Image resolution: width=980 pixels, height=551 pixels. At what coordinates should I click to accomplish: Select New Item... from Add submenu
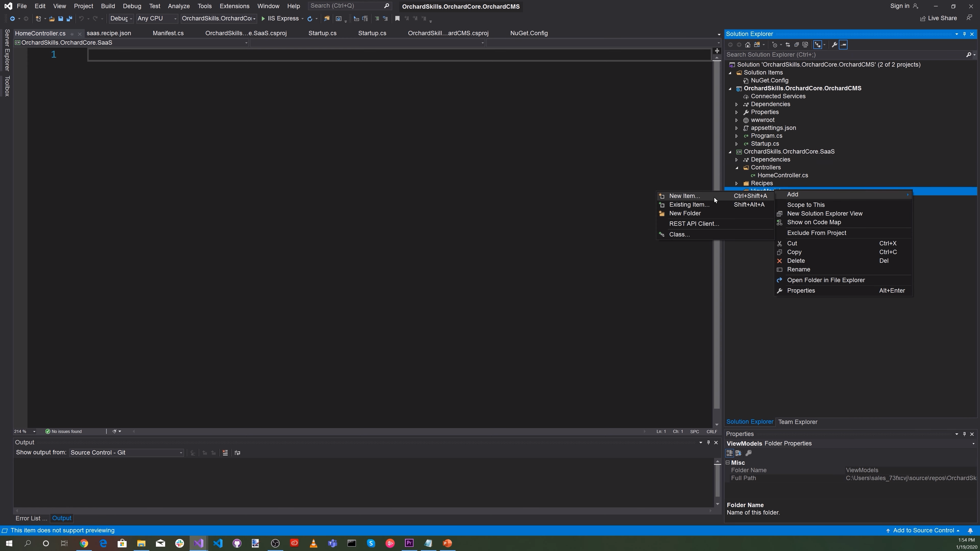tap(715, 196)
